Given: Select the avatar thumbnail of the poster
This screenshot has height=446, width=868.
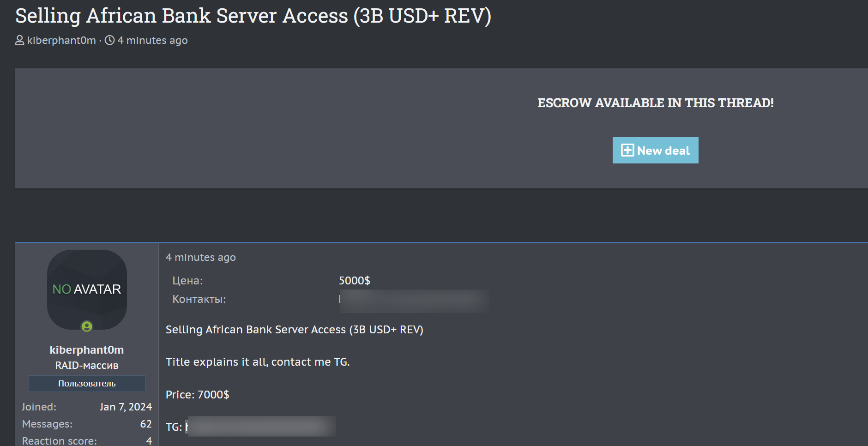Looking at the screenshot, I should [87, 289].
